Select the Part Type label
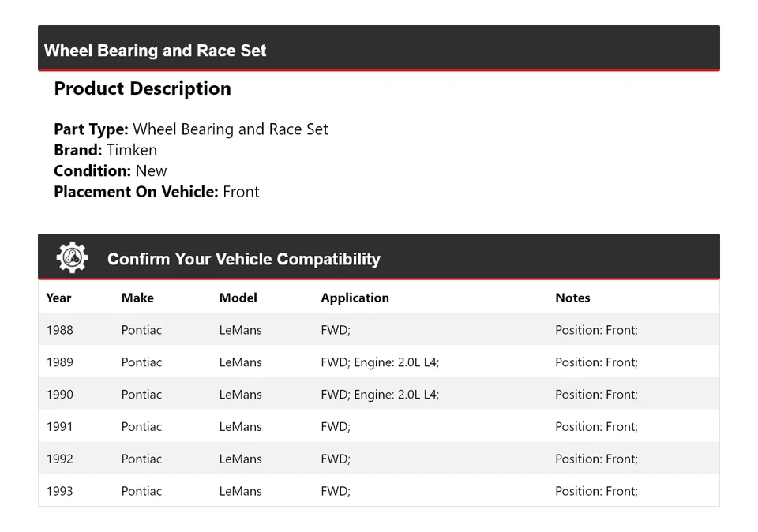The width and height of the screenshot is (758, 532). click(89, 129)
